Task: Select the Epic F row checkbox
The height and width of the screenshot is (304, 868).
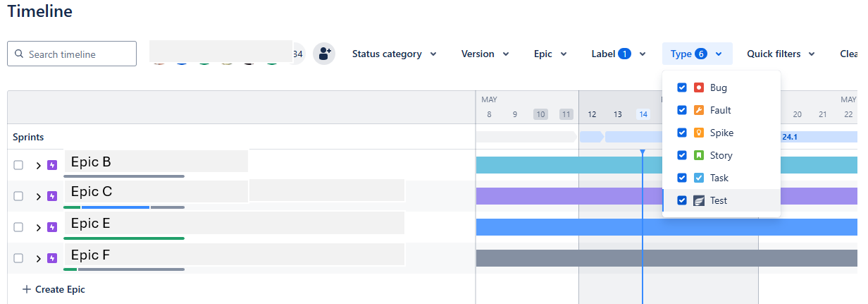Action: point(18,258)
